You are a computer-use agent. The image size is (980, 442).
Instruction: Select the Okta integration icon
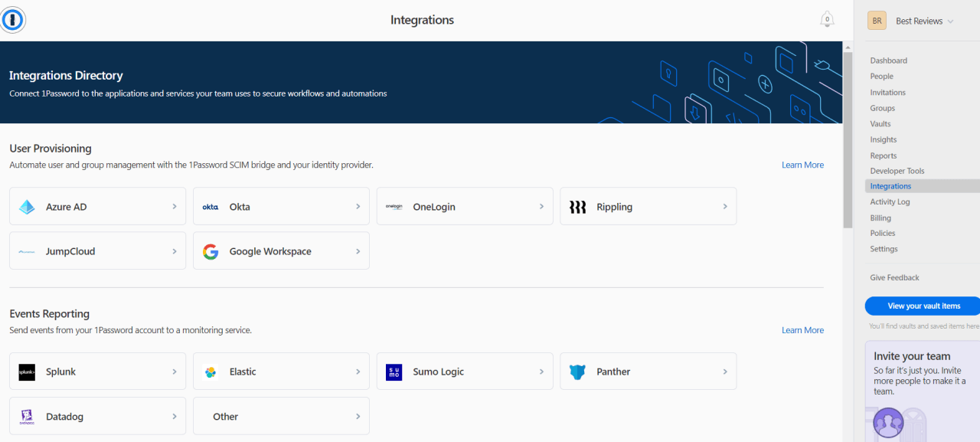click(210, 206)
